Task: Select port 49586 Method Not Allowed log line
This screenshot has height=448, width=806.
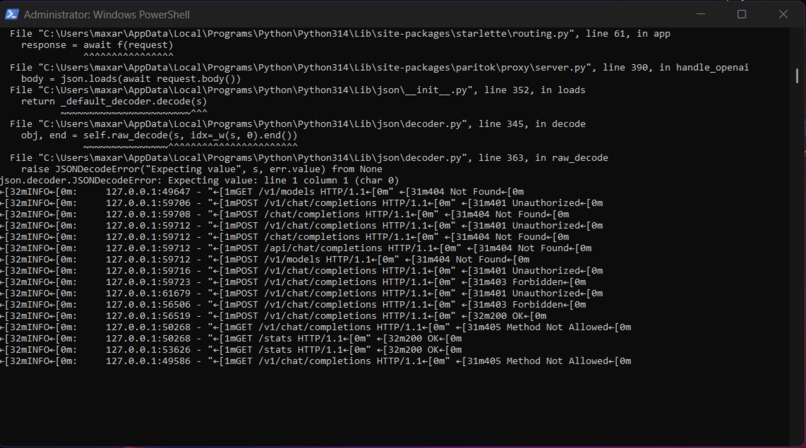Action: (x=316, y=362)
